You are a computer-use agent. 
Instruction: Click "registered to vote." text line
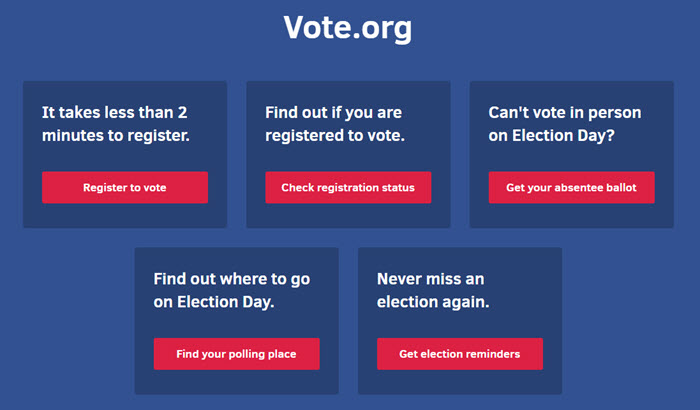[335, 135]
